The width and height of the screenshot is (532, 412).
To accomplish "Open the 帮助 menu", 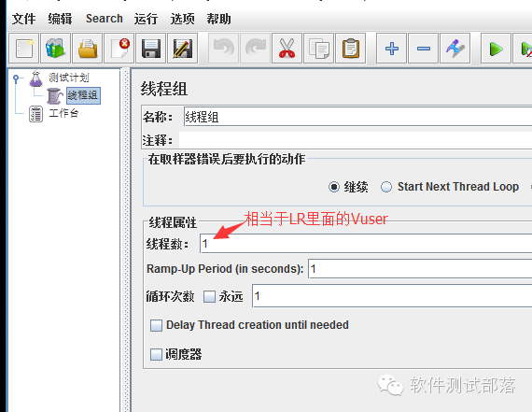I will [218, 19].
